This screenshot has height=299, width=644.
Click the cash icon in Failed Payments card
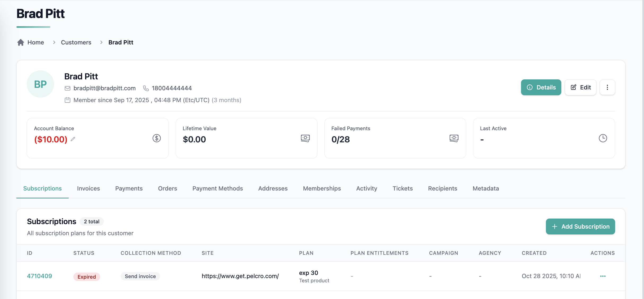(x=454, y=138)
